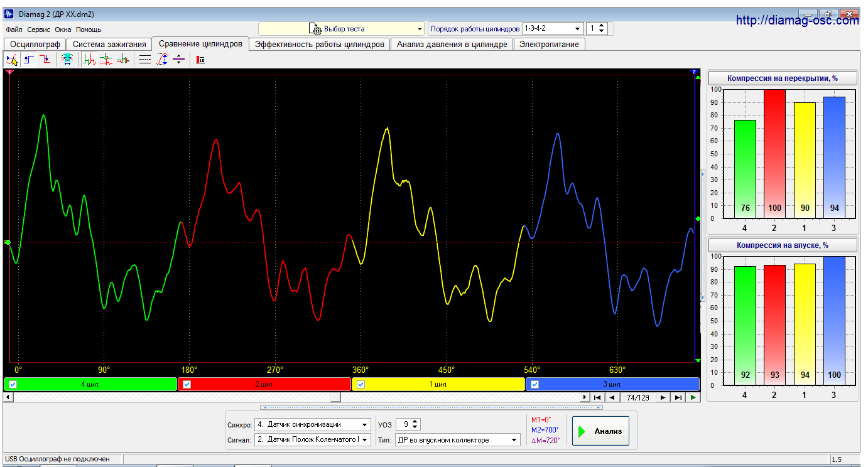Start playback with green play arrow
Viewport: 868px width, 467px height.
[693, 397]
